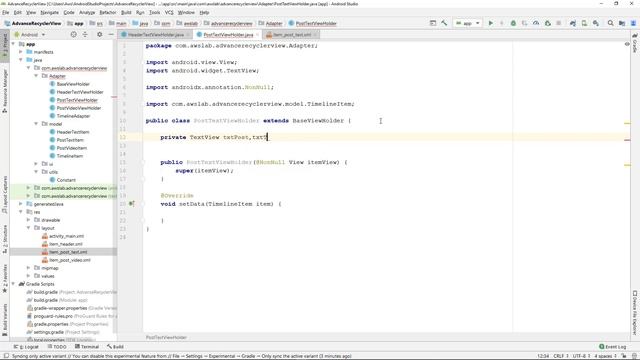Open the File menu
The height and width of the screenshot is (360, 640).
click(5, 12)
